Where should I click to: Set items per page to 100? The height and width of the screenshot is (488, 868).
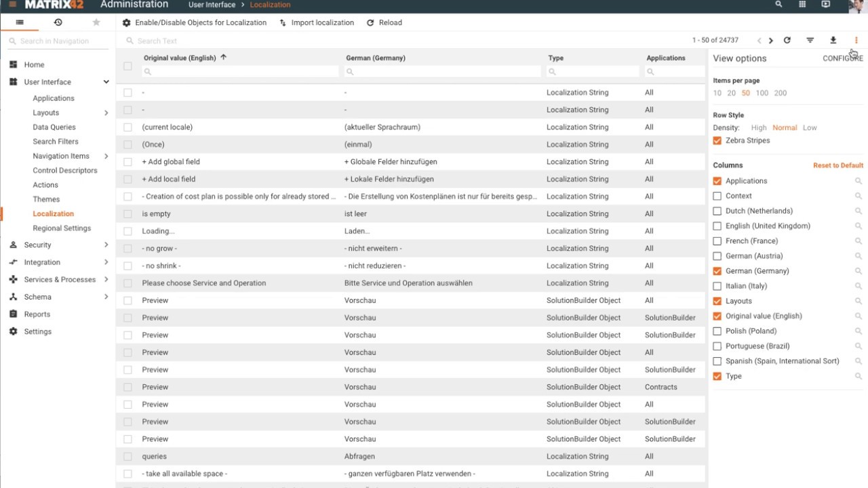click(762, 93)
